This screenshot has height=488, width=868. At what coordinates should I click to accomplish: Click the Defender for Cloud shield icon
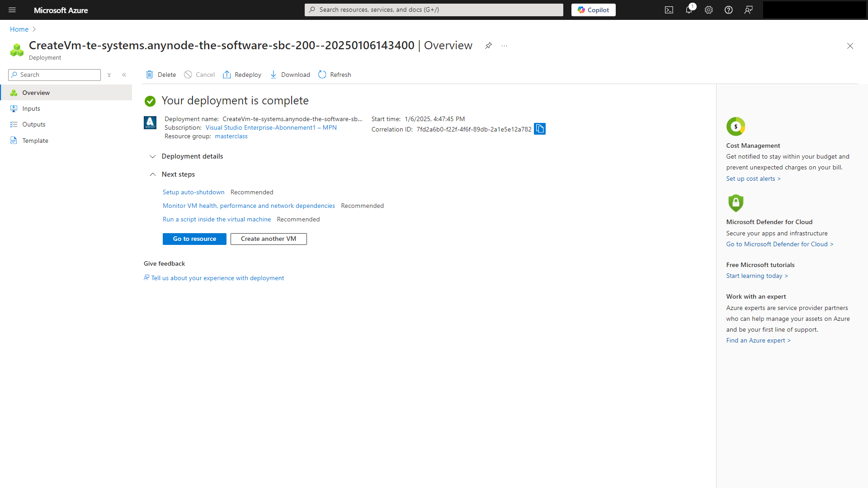pos(736,203)
